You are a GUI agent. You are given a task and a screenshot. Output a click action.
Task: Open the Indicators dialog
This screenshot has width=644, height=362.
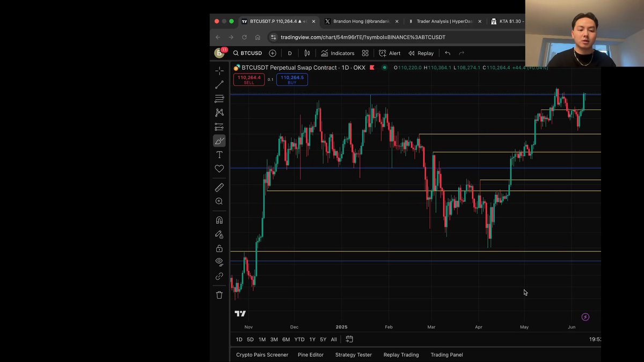point(338,53)
